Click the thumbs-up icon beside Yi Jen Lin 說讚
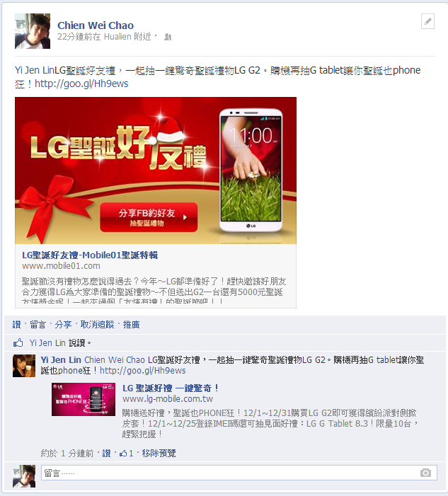Viewport: 448px width, 496px height. pos(18,342)
